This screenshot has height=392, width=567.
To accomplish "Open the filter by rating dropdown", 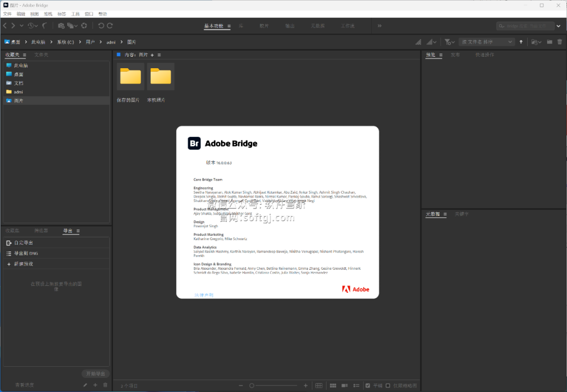I will (449, 41).
